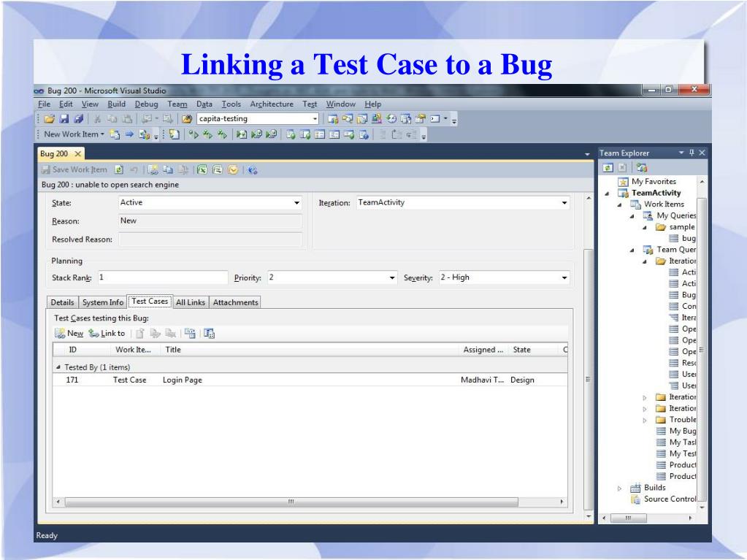Close the Bug 200 document tab
747x560 pixels.
77,153
